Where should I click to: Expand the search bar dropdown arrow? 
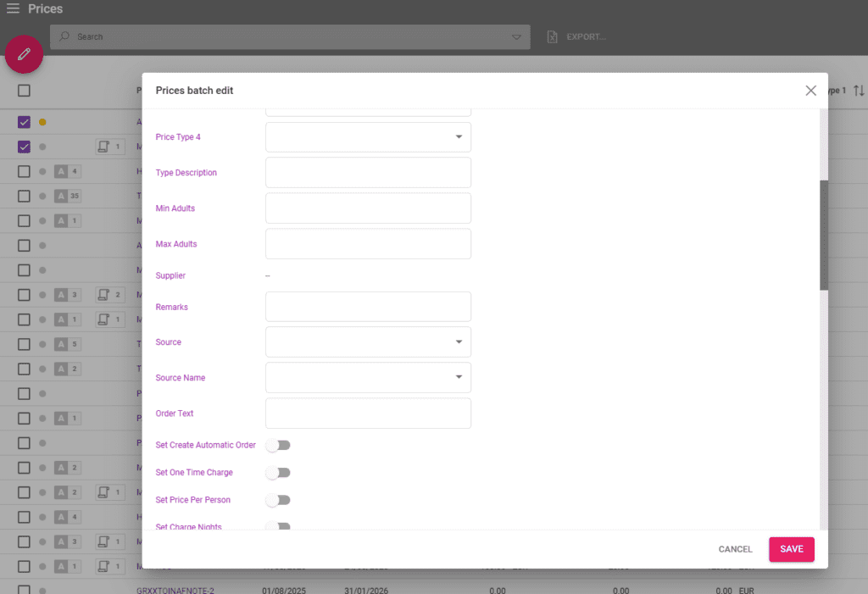point(516,37)
